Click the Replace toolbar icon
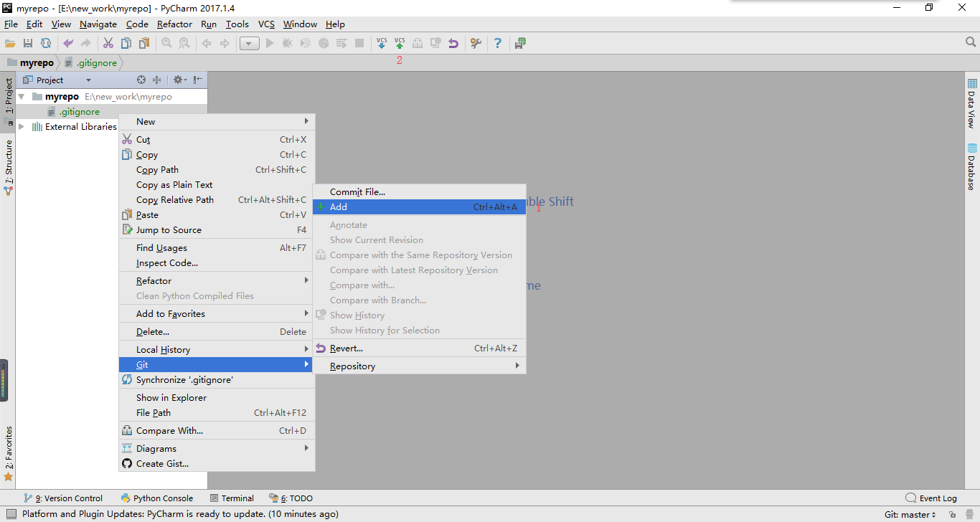Viewport: 980px width, 522px height. coord(184,44)
